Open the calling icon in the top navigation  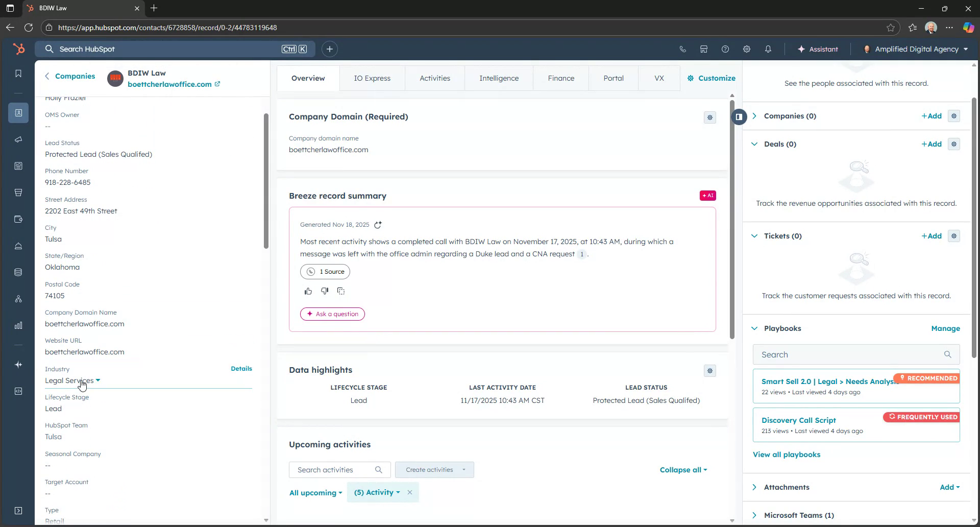(x=683, y=49)
